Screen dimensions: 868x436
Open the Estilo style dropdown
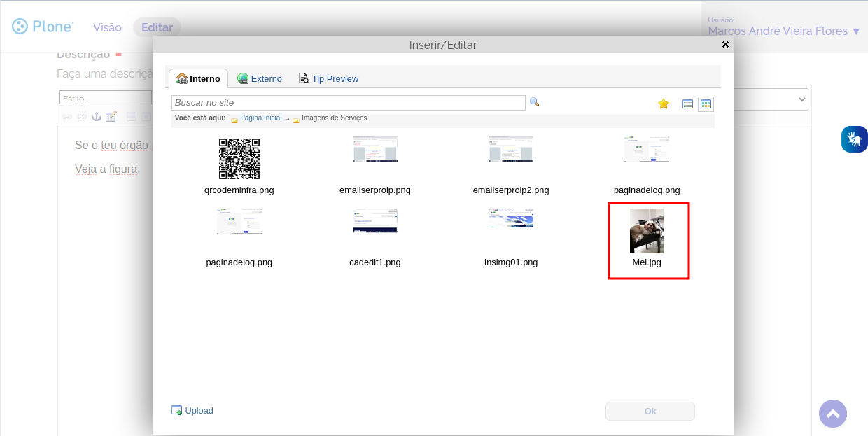coord(105,98)
